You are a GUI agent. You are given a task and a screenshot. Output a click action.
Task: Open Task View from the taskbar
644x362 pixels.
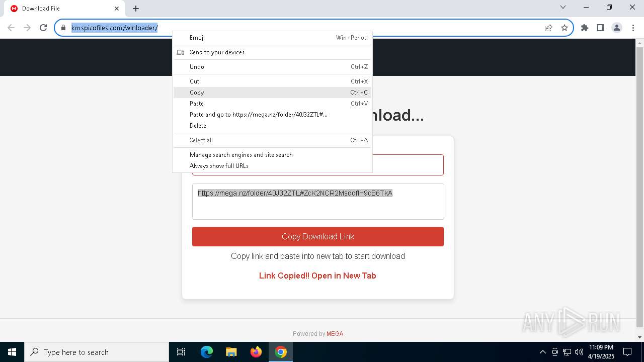[x=181, y=352]
